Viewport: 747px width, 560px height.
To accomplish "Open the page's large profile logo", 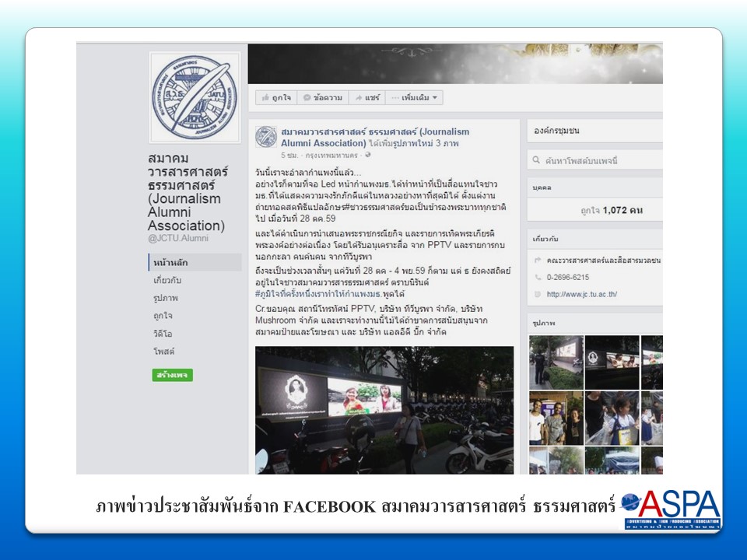I will 195,97.
